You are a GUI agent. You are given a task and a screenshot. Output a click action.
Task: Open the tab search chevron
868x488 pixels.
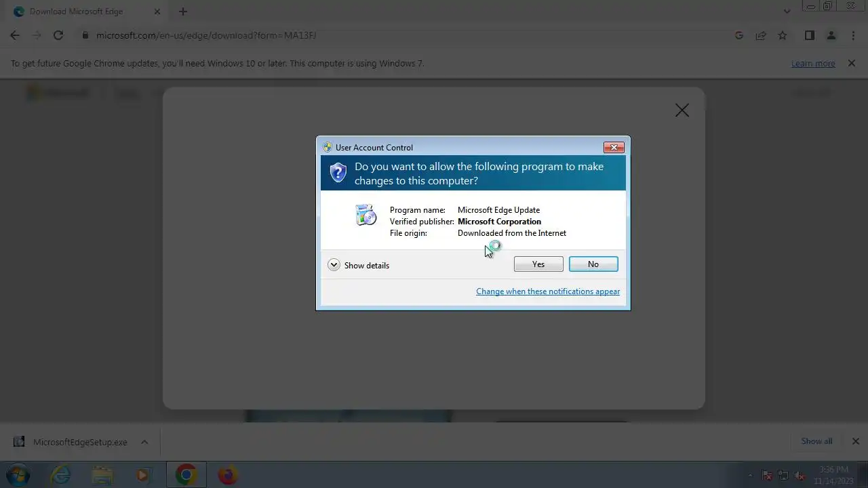click(787, 12)
